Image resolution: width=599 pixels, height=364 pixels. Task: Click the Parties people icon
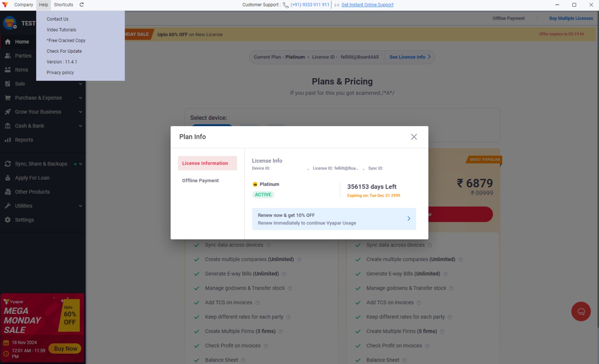tap(7, 56)
